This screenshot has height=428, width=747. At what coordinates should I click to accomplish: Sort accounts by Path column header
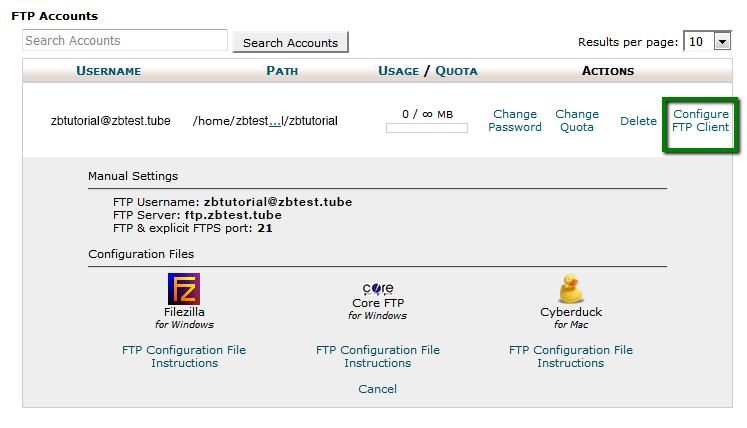coord(282,71)
